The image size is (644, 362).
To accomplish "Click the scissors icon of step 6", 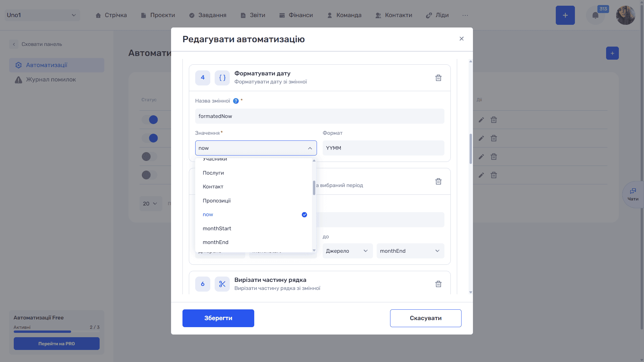I will (222, 284).
